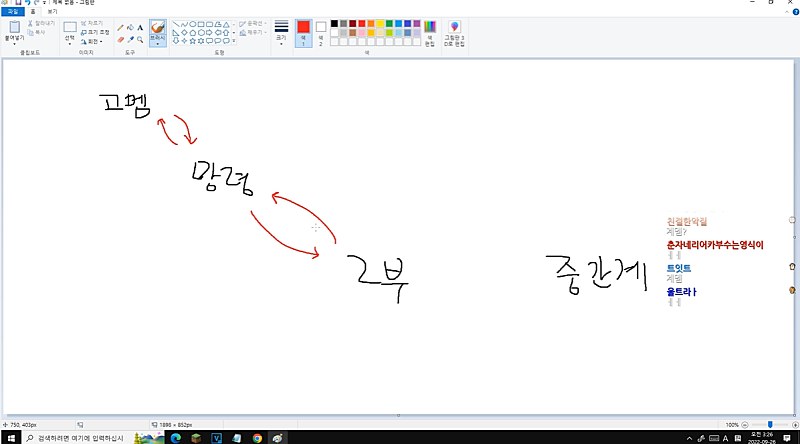Open the shape Fill dropdown
The image size is (800, 444).
(x=253, y=33)
